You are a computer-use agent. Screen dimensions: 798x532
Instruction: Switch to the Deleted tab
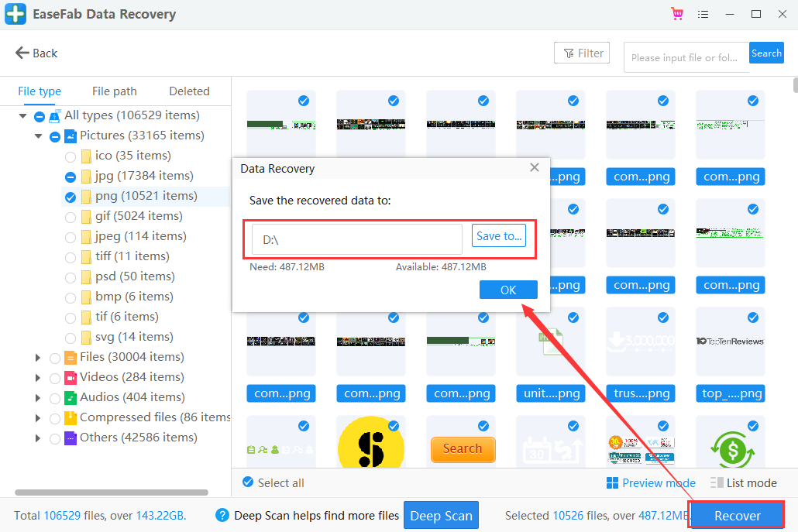coord(189,91)
